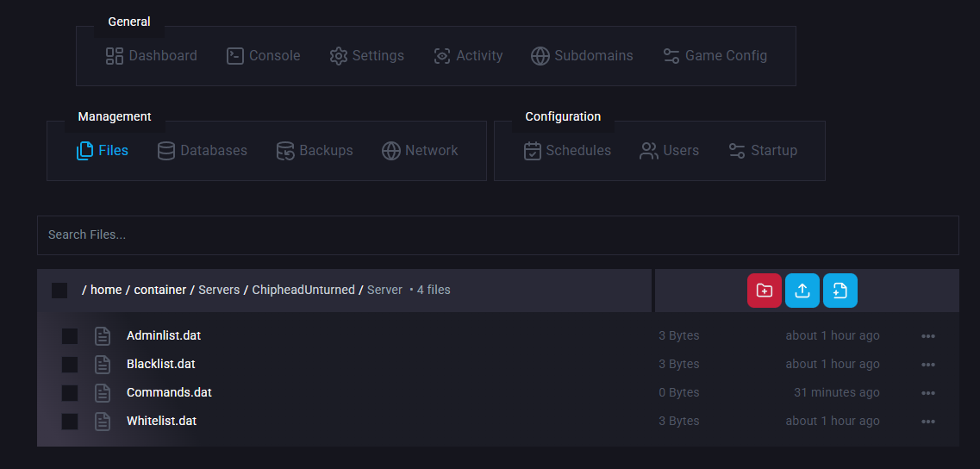Click the red create folder icon
The image size is (980, 469).
765,291
